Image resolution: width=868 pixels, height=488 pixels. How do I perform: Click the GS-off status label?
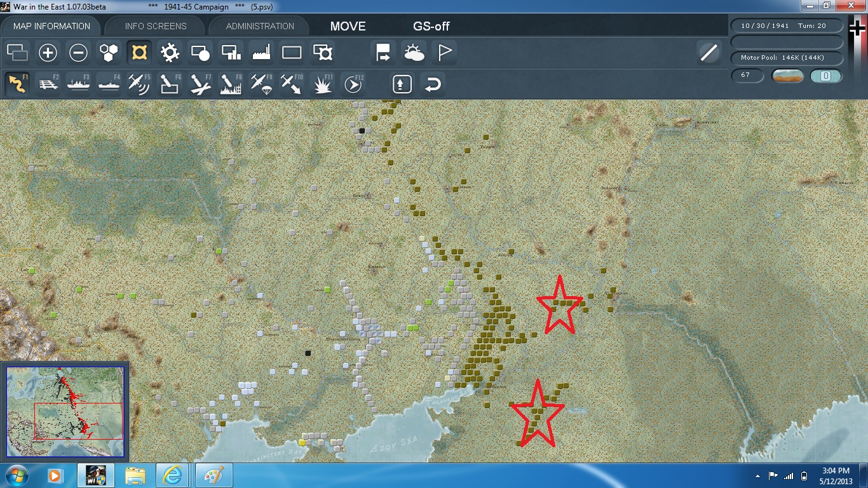pyautogui.click(x=431, y=26)
